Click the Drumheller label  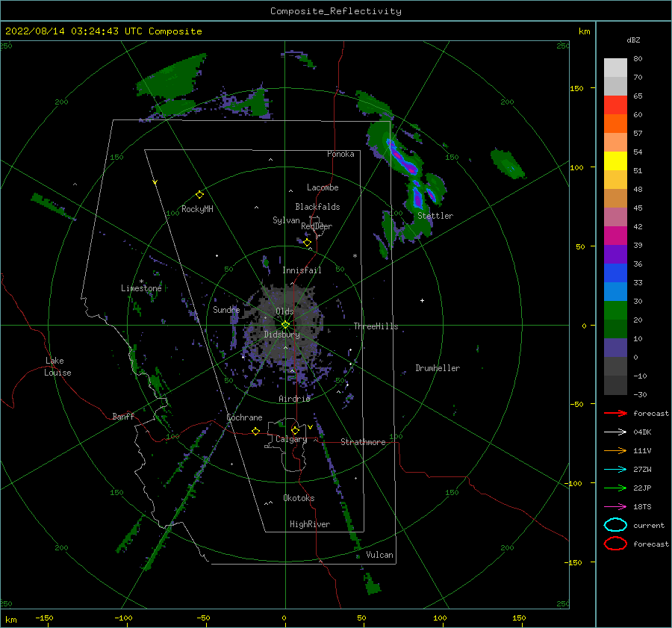coord(438,368)
